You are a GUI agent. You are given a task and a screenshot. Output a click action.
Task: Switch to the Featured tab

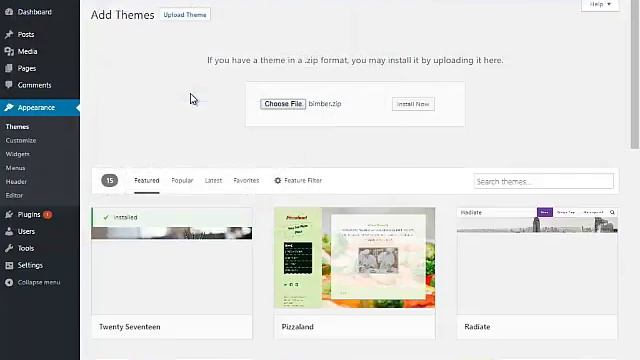147,180
